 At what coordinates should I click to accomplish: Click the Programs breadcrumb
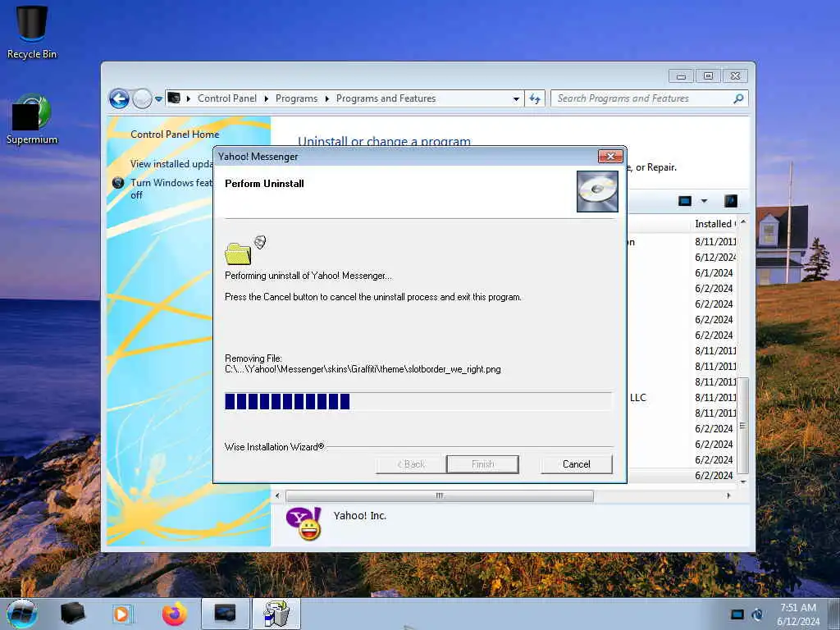pos(296,98)
